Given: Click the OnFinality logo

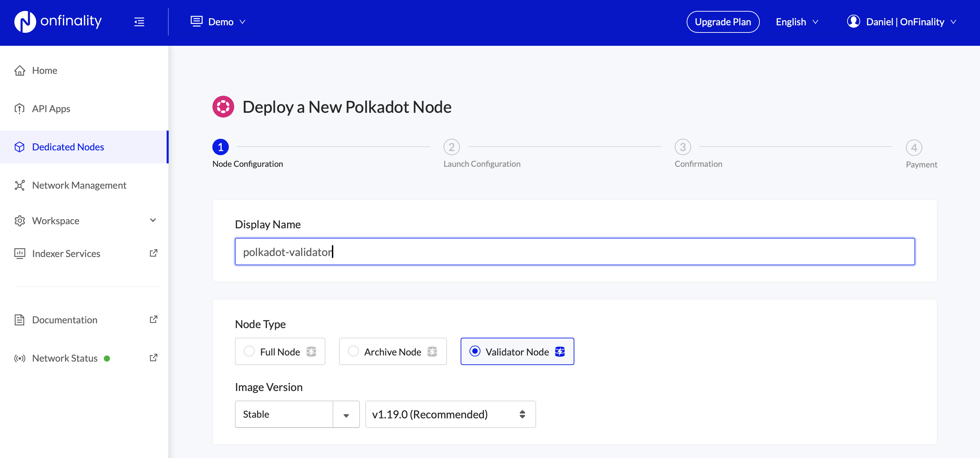Looking at the screenshot, I should click(x=57, y=22).
